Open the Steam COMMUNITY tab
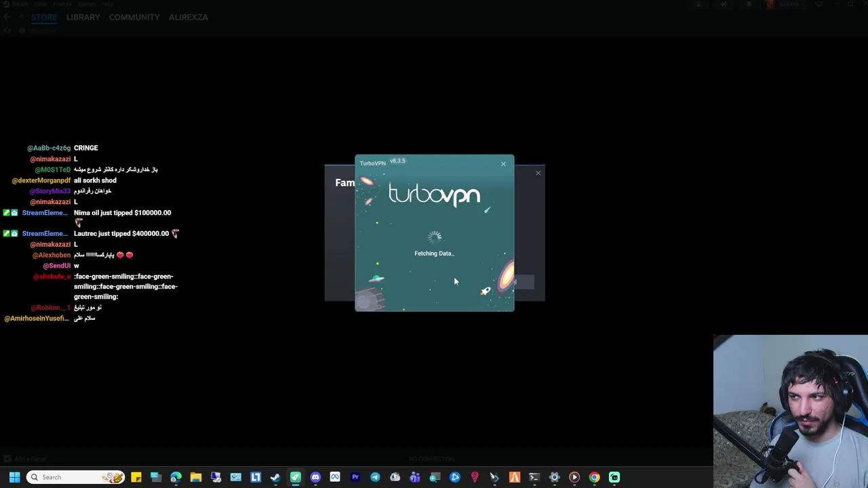The image size is (868, 488). [134, 17]
